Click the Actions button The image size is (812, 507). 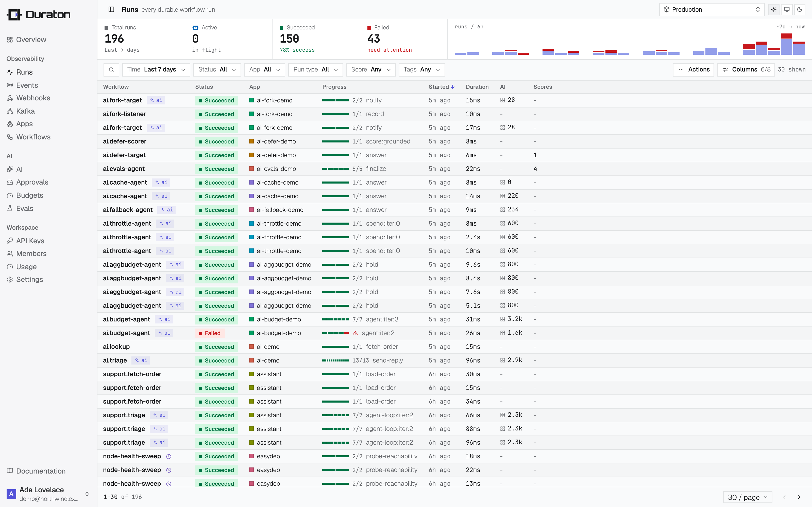(693, 70)
